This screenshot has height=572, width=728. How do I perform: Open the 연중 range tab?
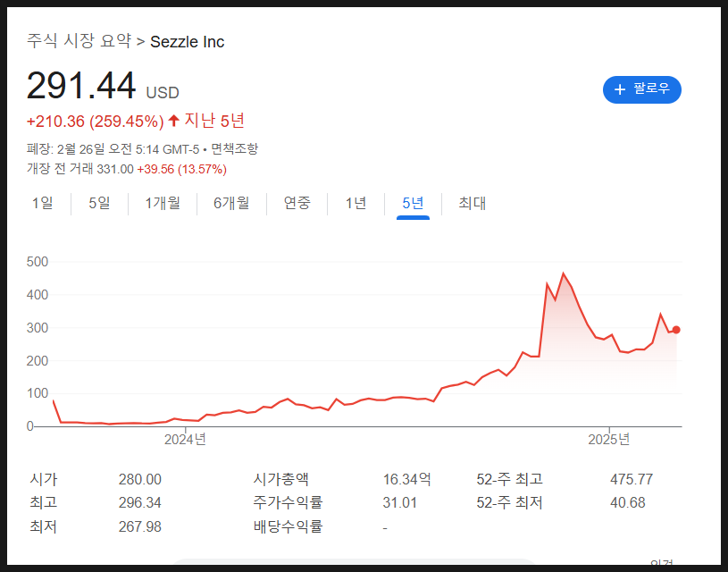click(297, 203)
